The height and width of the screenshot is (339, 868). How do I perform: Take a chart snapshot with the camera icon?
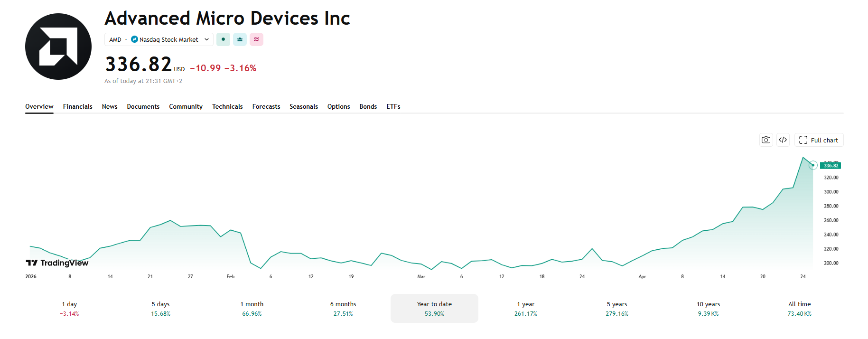(x=766, y=140)
